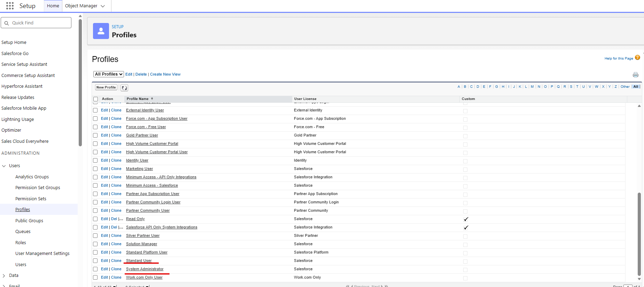Viewport: 644px width, 287px height.
Task: Tick the Marketing User row checkbox
Action: point(95,169)
